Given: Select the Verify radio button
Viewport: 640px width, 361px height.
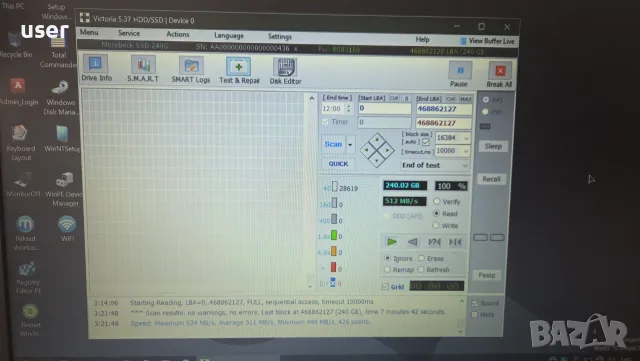Looking at the screenshot, I should click(437, 201).
